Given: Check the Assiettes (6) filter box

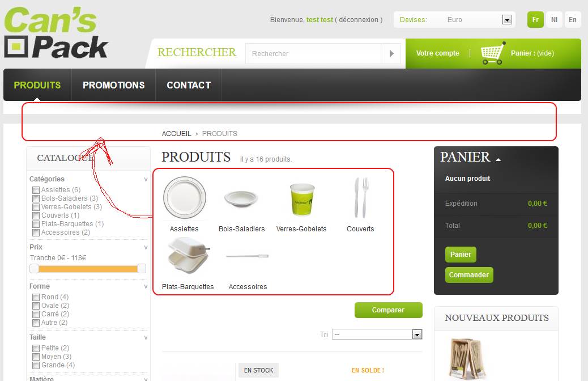Looking at the screenshot, I should pyautogui.click(x=36, y=190).
